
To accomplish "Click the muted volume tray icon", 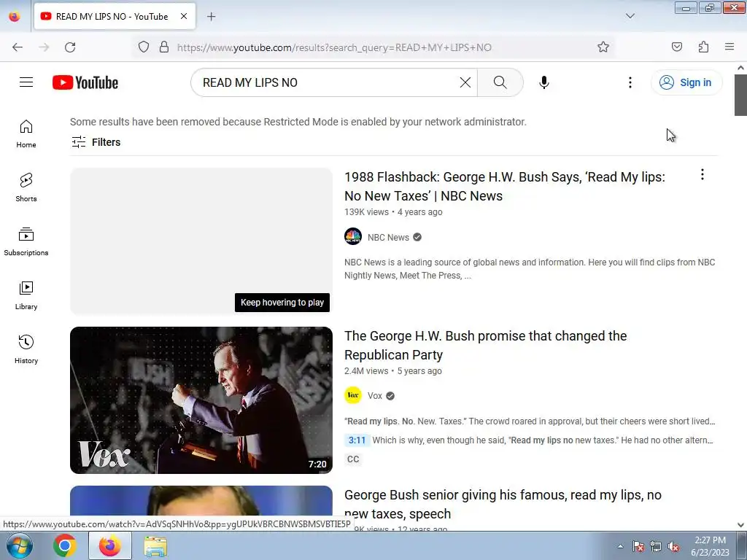I will coord(673,547).
